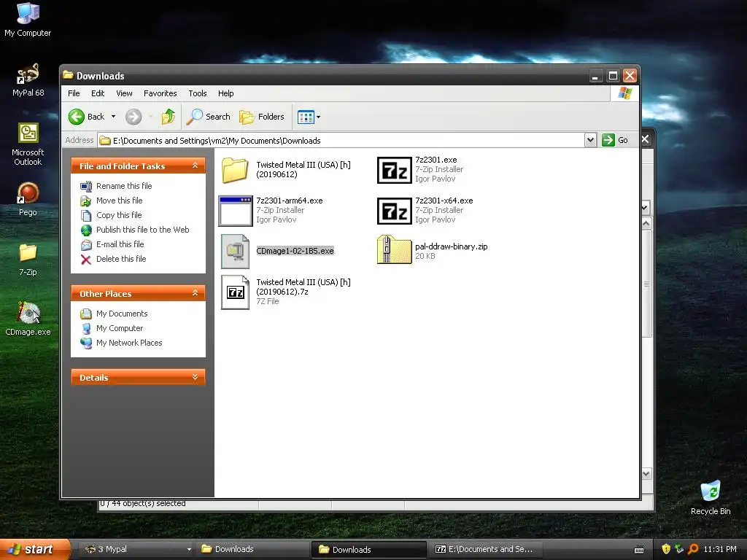Click the keyboard icon in taskbar

(639, 550)
